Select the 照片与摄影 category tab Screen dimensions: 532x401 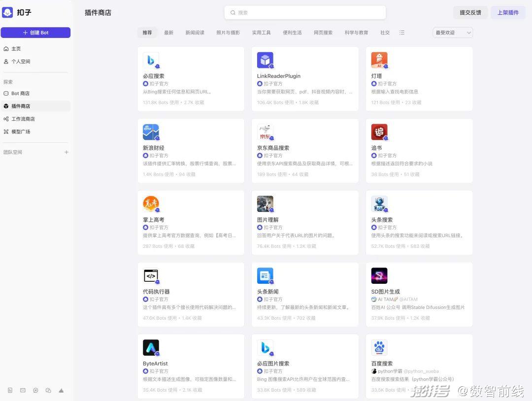tap(228, 33)
